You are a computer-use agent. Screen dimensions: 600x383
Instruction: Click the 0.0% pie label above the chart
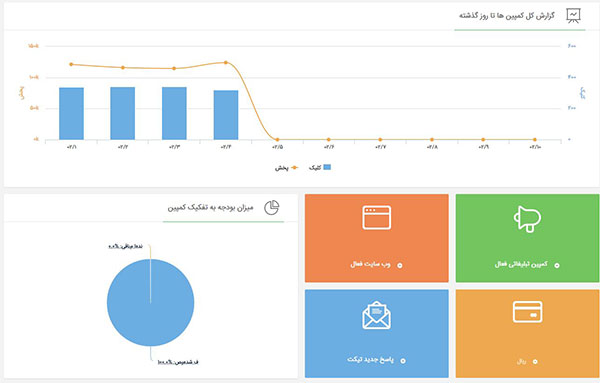click(x=126, y=246)
